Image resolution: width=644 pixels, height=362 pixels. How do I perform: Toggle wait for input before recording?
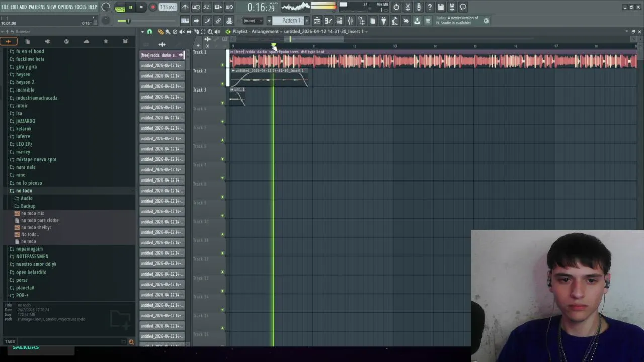pos(196,7)
